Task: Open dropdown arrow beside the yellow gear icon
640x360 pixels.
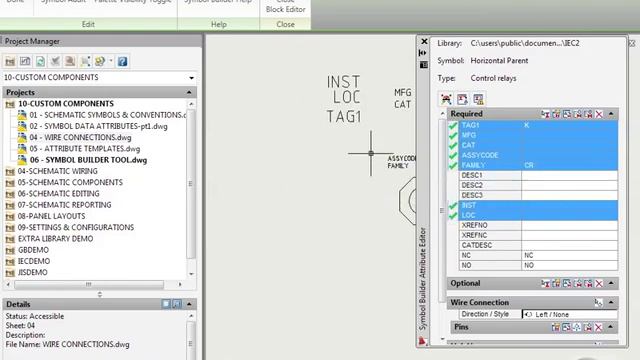Action: pos(111,62)
